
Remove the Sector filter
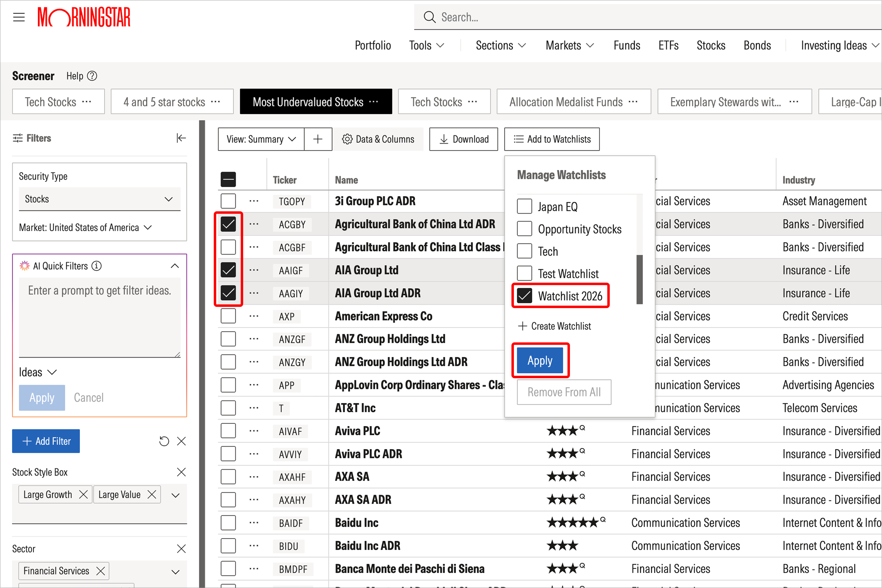[x=182, y=549]
